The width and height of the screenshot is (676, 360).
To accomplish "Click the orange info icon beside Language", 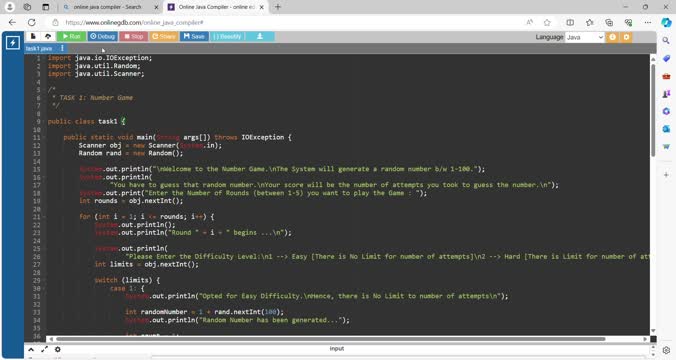I will (612, 37).
